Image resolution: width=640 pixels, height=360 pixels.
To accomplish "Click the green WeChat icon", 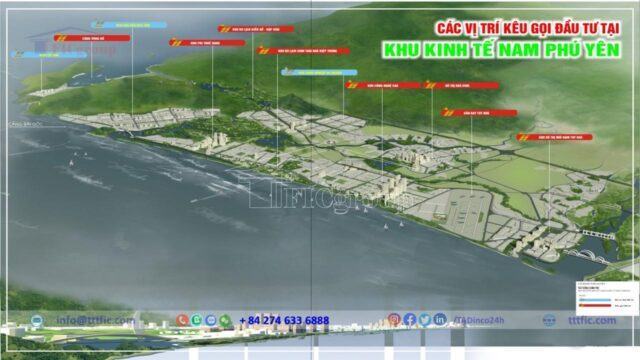I will 225,320.
